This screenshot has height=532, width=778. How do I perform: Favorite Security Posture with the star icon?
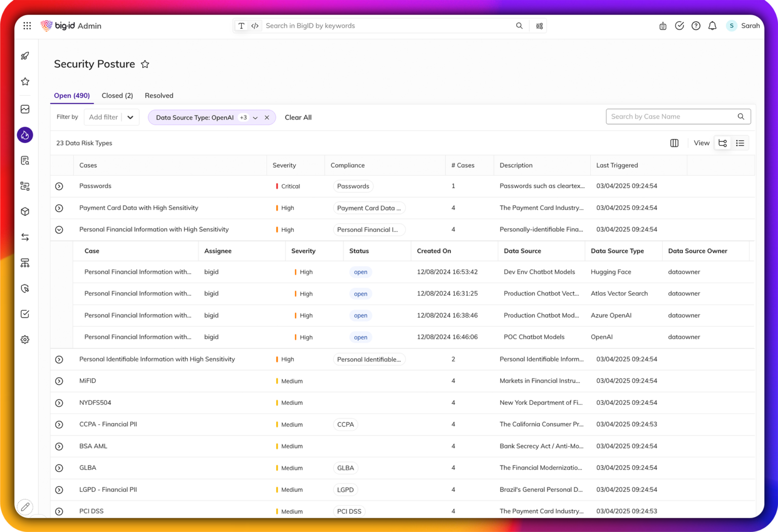[145, 64]
